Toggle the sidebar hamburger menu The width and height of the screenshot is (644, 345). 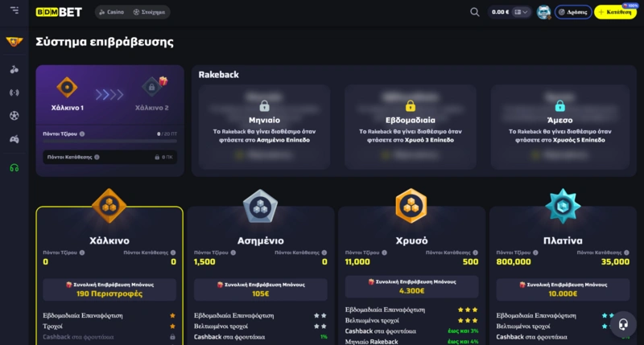pyautogui.click(x=14, y=10)
